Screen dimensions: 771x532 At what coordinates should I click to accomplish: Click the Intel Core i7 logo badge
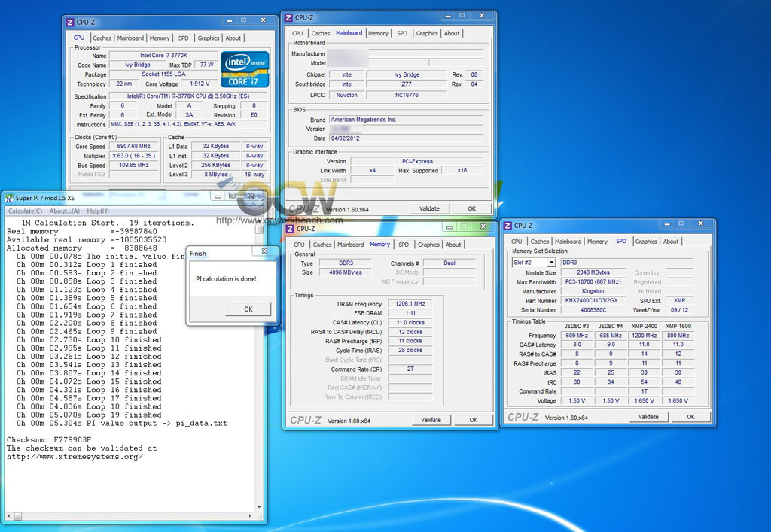coord(245,69)
